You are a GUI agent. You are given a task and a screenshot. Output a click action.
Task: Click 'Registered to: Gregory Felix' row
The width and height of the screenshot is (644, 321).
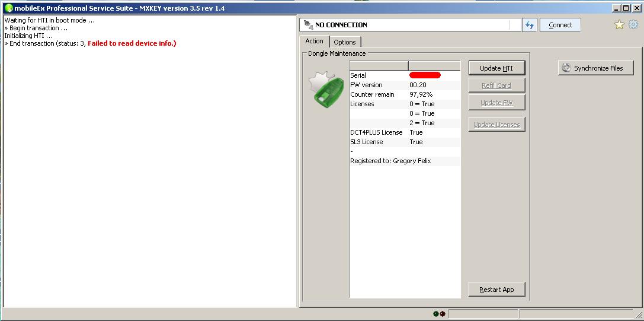[405, 161]
